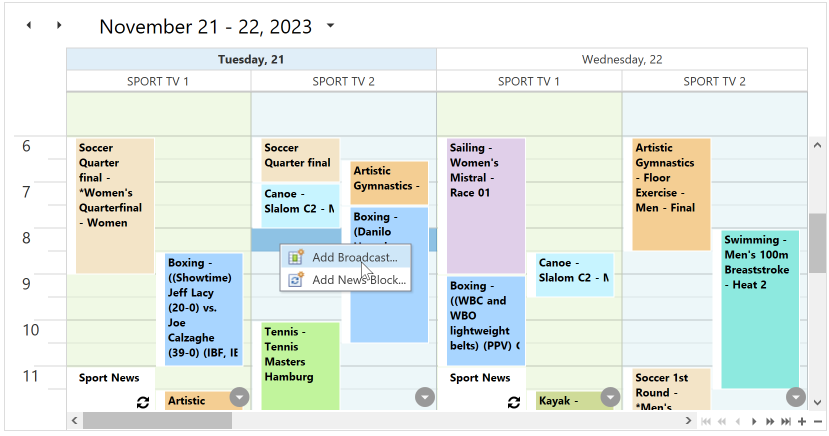The height and width of the screenshot is (436, 829).
Task: Expand more appointments in Wednesday SPORT TV 1
Action: (x=611, y=397)
